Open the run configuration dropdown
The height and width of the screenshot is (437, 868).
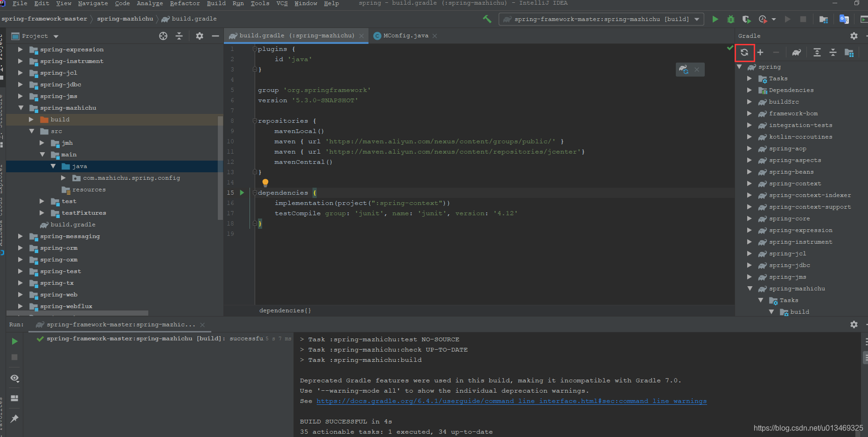coord(697,19)
